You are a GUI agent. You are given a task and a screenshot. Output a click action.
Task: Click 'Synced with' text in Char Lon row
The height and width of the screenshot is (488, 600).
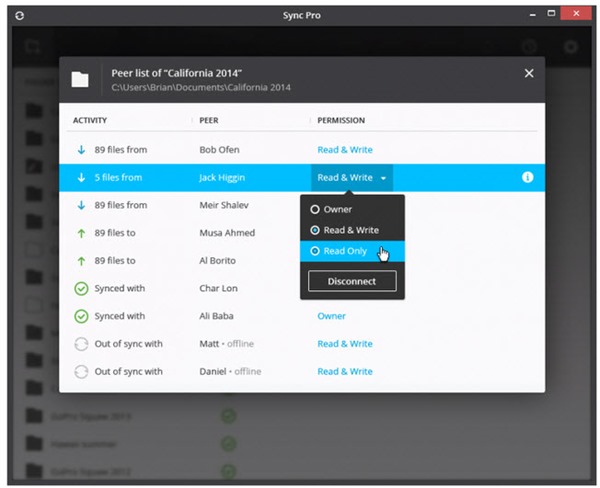click(120, 288)
